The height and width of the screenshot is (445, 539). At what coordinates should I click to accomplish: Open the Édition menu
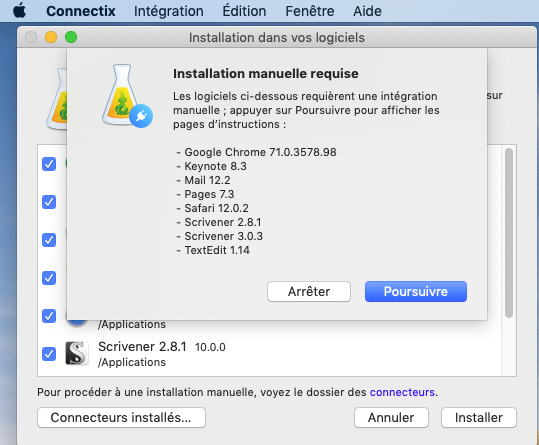pyautogui.click(x=244, y=11)
